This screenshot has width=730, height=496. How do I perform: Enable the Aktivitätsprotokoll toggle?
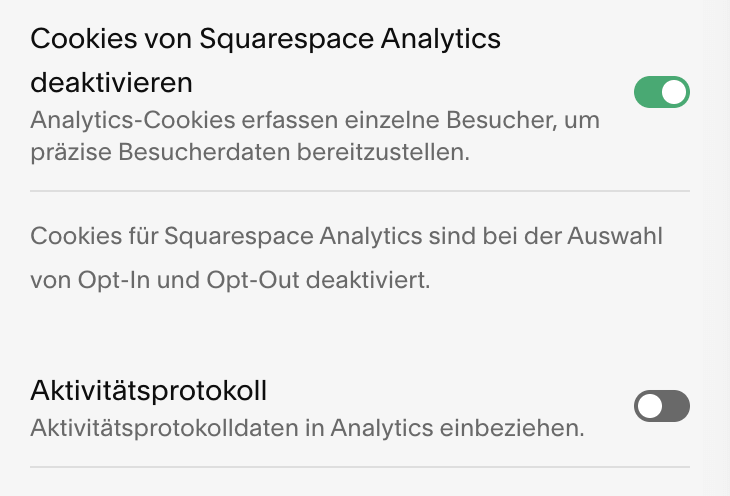tap(662, 406)
